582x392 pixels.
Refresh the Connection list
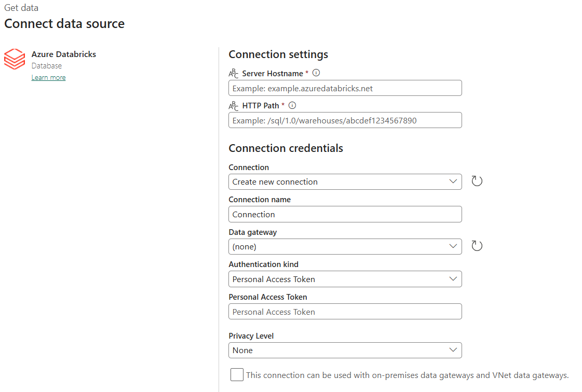[477, 181]
